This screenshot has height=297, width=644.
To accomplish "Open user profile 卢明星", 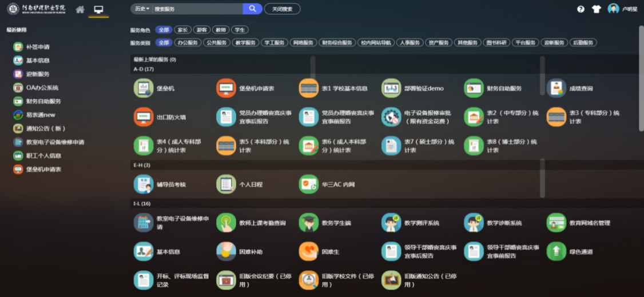I will (622, 9).
